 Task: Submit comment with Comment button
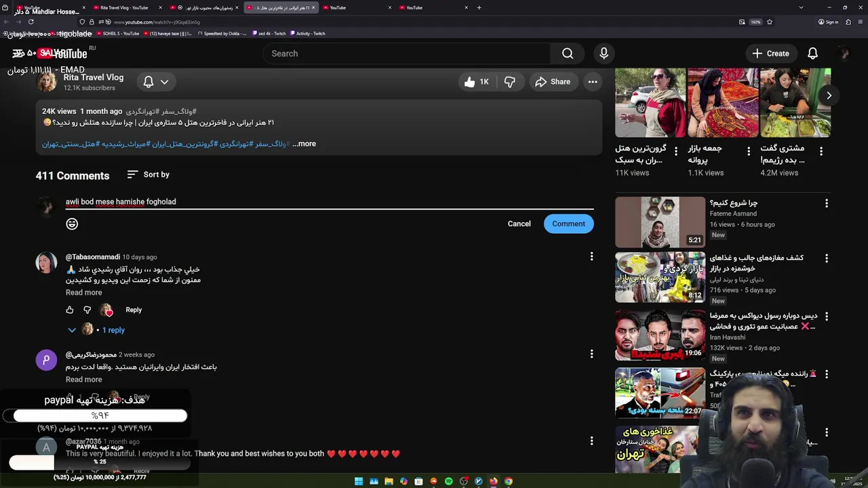click(x=568, y=224)
